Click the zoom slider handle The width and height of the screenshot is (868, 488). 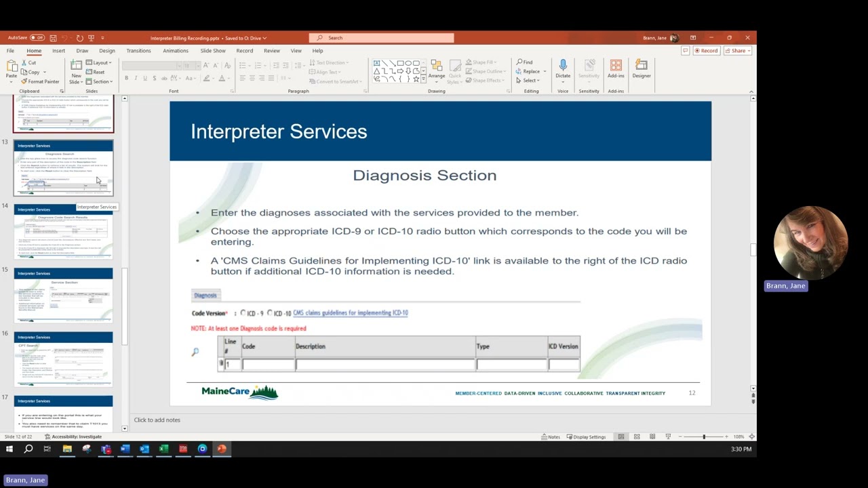704,436
